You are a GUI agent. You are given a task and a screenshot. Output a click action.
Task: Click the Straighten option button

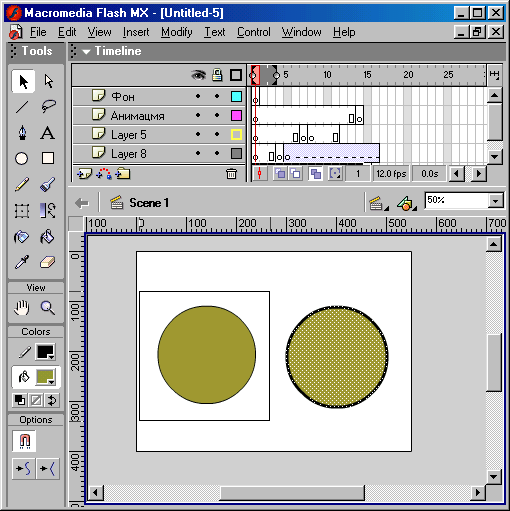point(48,469)
